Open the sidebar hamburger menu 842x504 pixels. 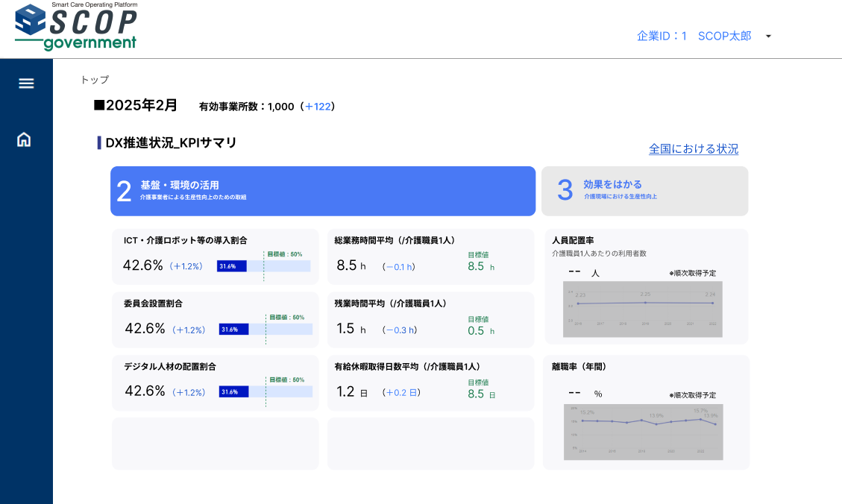pos(26,84)
